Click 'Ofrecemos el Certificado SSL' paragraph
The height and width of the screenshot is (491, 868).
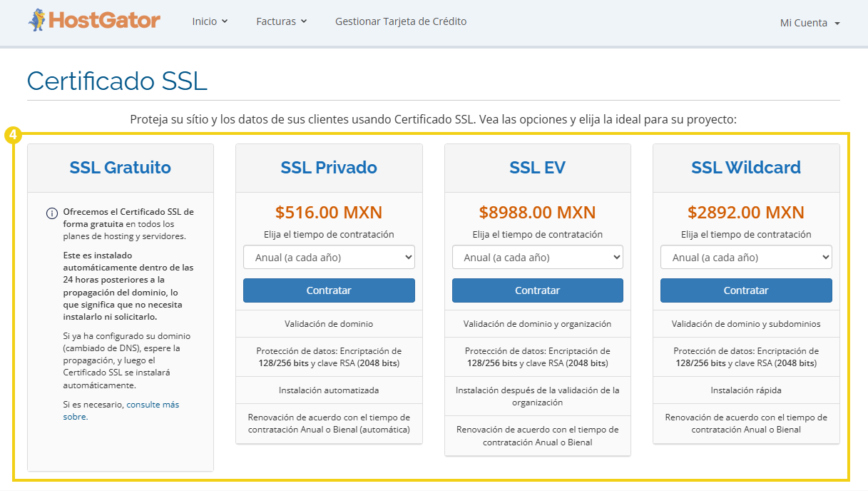[128, 224]
